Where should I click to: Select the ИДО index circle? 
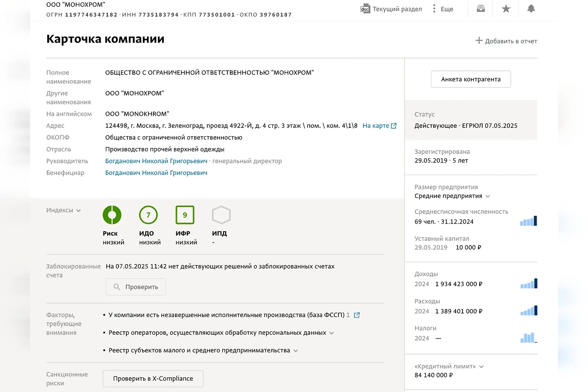(148, 215)
